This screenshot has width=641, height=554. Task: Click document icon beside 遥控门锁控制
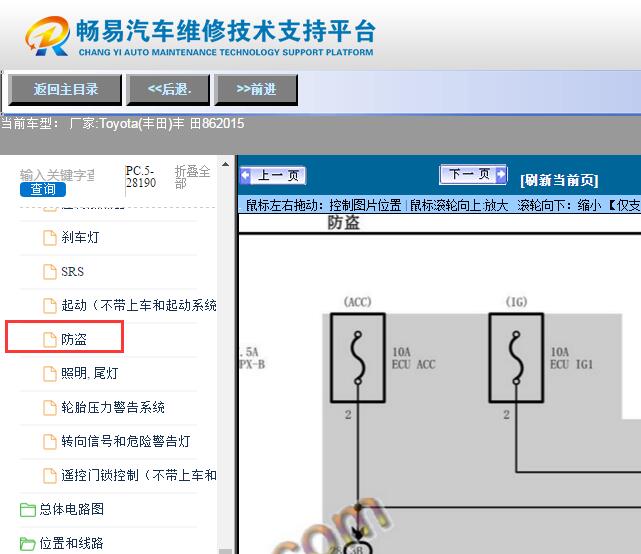pyautogui.click(x=50, y=475)
